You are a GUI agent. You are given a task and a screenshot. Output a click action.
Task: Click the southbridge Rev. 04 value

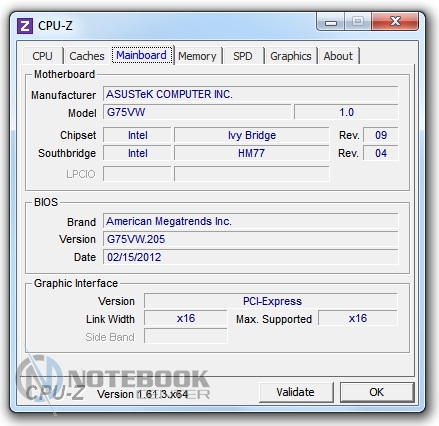tap(381, 153)
